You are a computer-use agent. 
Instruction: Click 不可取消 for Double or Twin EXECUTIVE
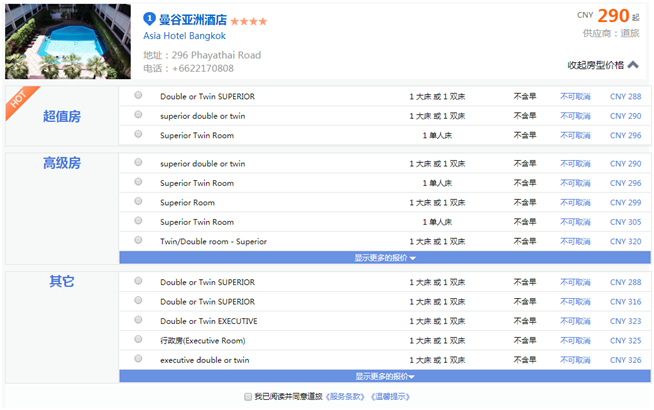tap(575, 321)
